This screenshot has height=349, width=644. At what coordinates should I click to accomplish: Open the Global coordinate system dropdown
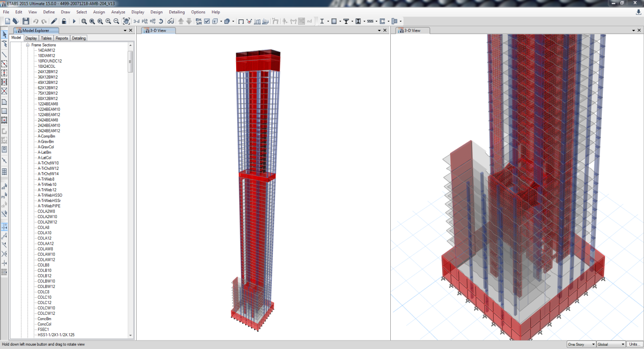[x=611, y=344]
